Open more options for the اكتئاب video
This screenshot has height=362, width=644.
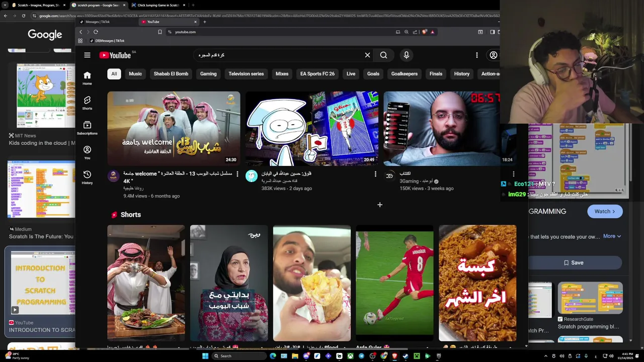point(514,174)
